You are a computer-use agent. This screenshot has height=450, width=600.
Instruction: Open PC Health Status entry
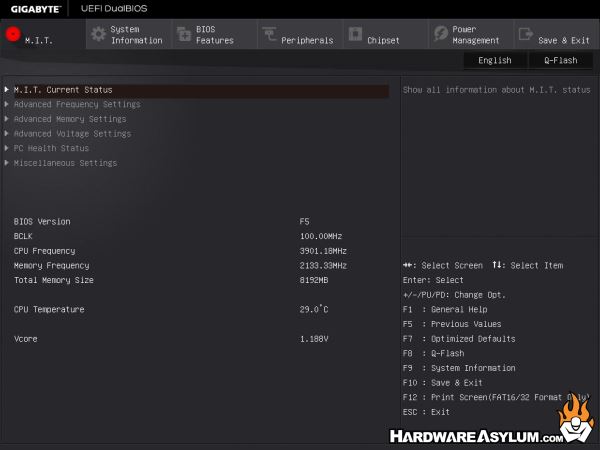51,148
